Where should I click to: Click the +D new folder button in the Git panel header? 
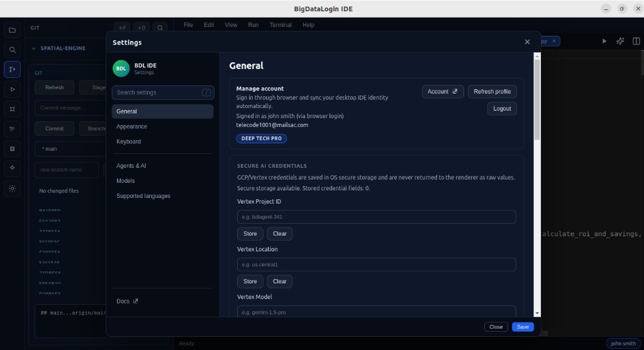[142, 28]
